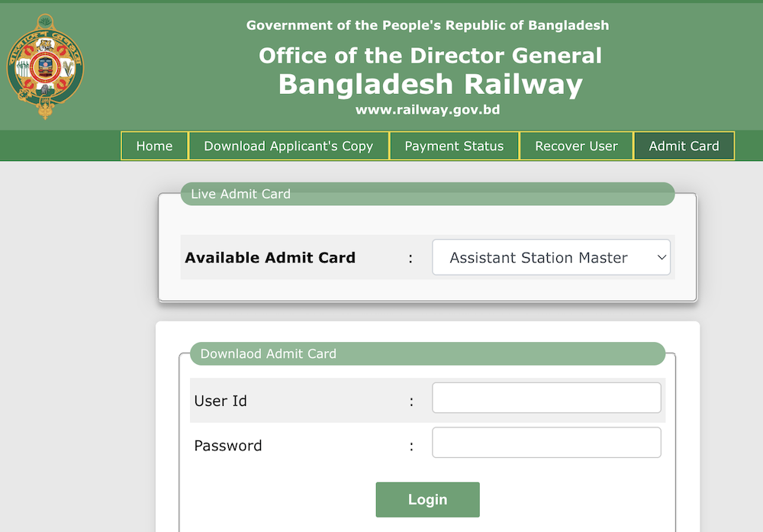Image resolution: width=763 pixels, height=532 pixels.
Task: Expand the Available Admit Card dropdown
Action: coord(551,257)
